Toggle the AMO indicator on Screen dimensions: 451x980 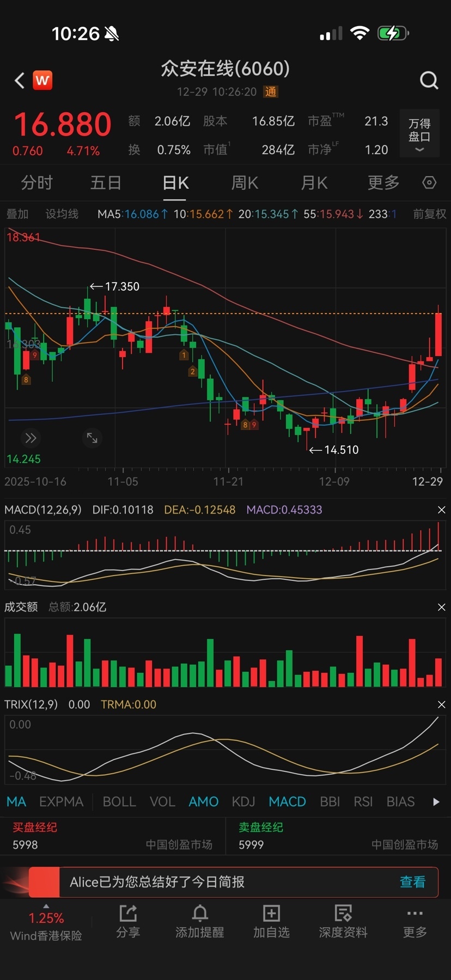pyautogui.click(x=203, y=801)
